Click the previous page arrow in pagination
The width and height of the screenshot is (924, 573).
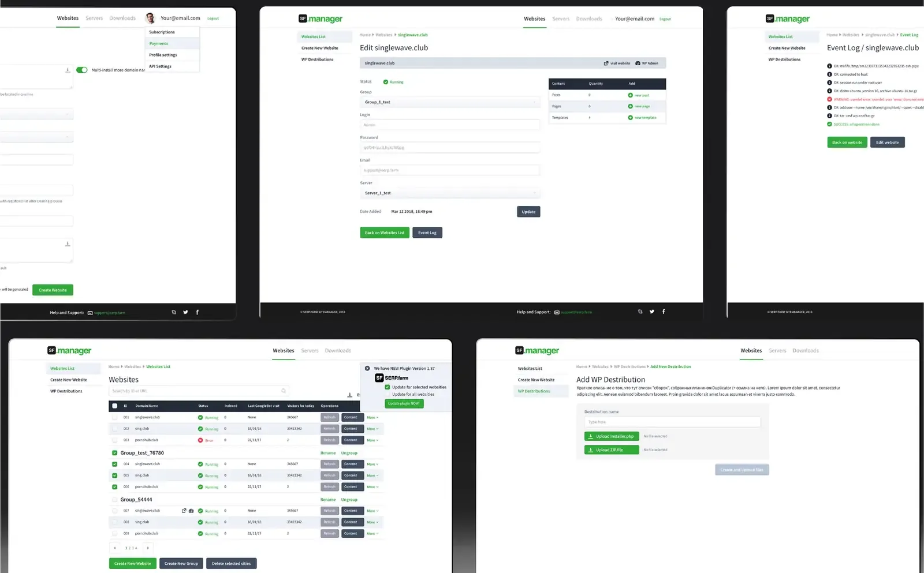click(115, 548)
